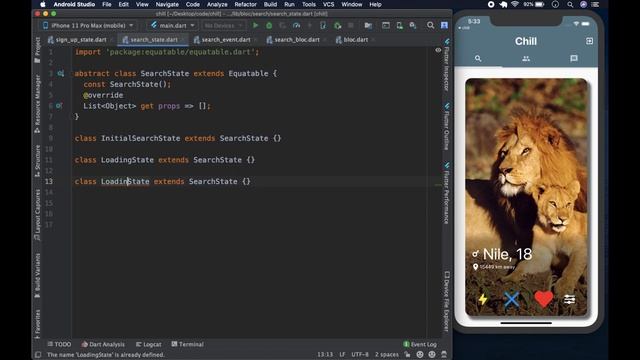The height and width of the screenshot is (360, 640).
Task: Open the Flutter Outline panel
Action: pyautogui.click(x=447, y=127)
